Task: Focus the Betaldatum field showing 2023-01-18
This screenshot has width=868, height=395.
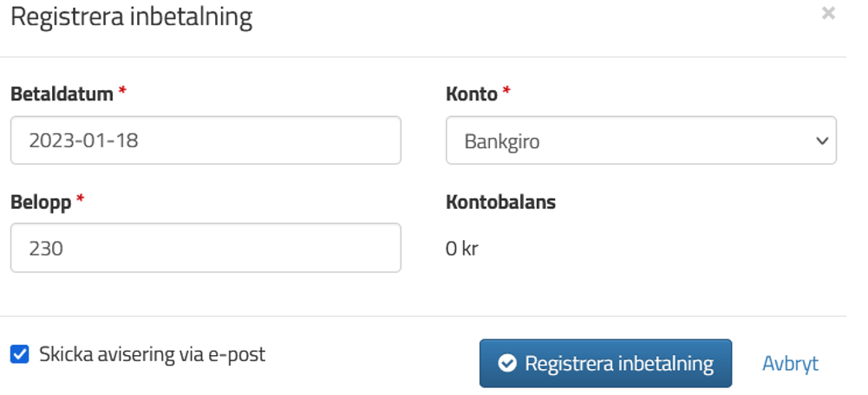Action: tap(206, 140)
